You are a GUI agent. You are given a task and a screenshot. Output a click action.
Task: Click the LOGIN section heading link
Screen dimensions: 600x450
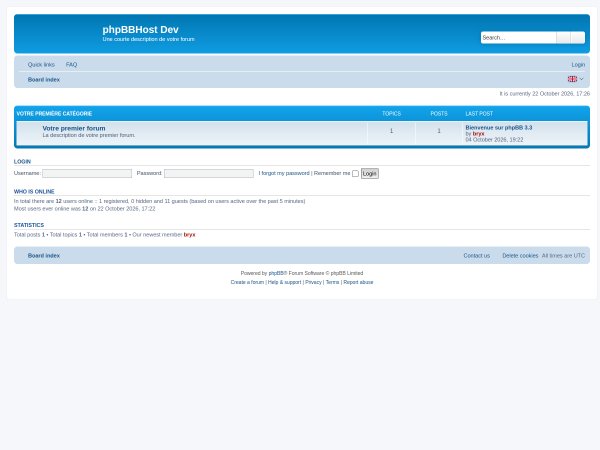pyautogui.click(x=22, y=161)
